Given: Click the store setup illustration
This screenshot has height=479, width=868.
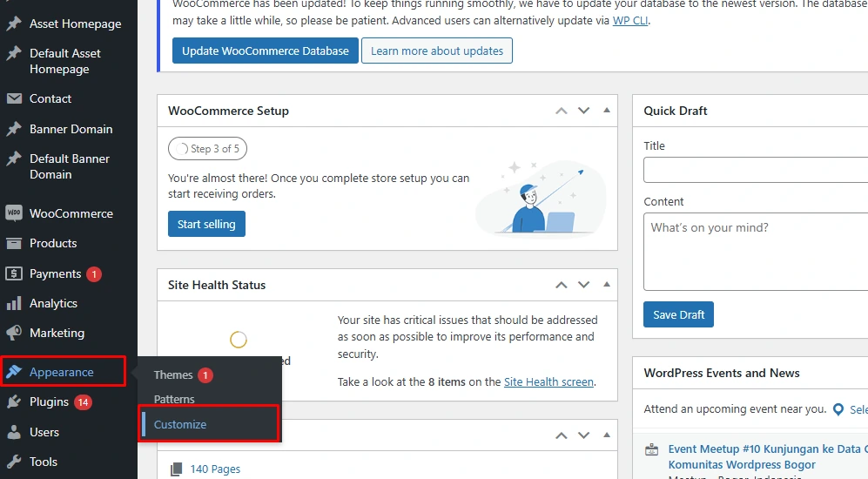Looking at the screenshot, I should click(x=541, y=199).
